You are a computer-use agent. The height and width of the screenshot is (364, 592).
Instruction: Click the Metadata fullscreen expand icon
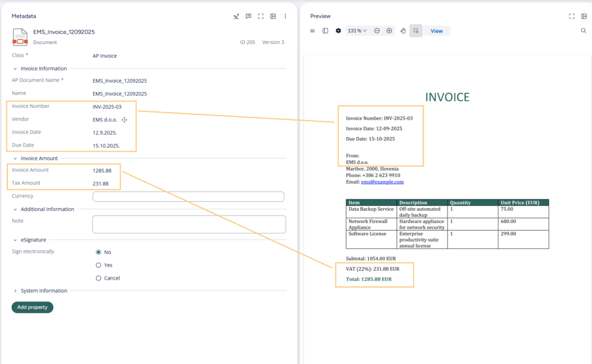(261, 16)
